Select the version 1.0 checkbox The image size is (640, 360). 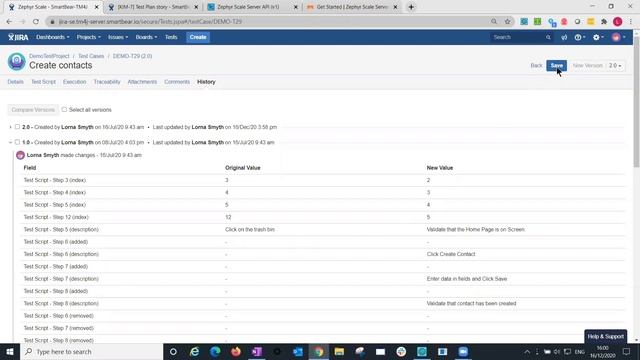[17, 142]
